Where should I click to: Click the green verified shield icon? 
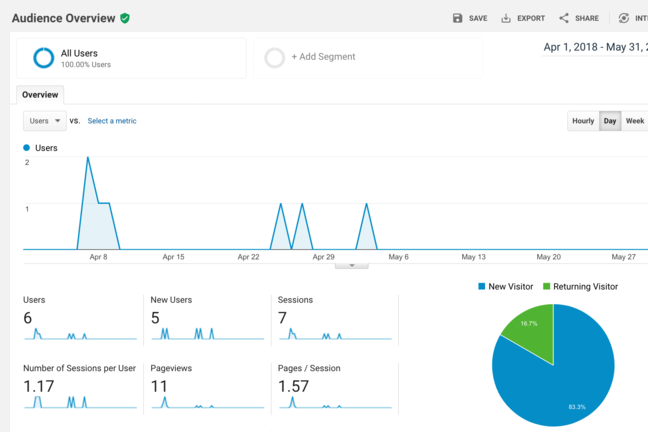pos(125,18)
